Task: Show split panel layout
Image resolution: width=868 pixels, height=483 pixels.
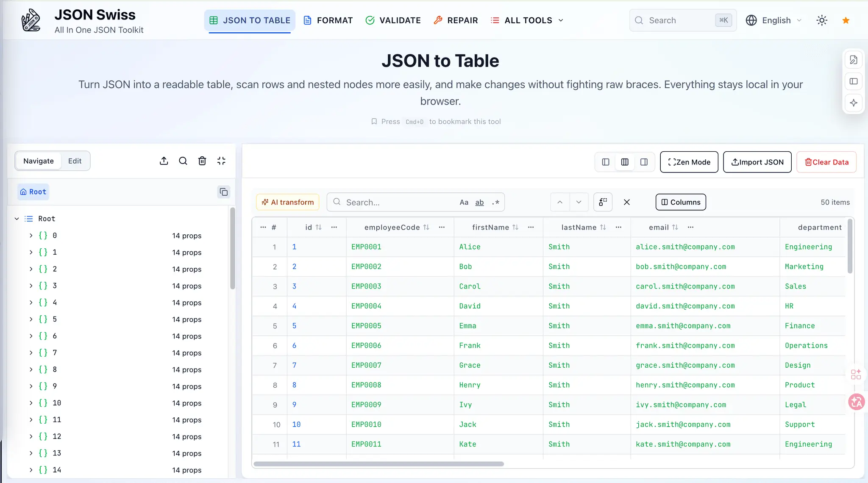Action: [625, 162]
